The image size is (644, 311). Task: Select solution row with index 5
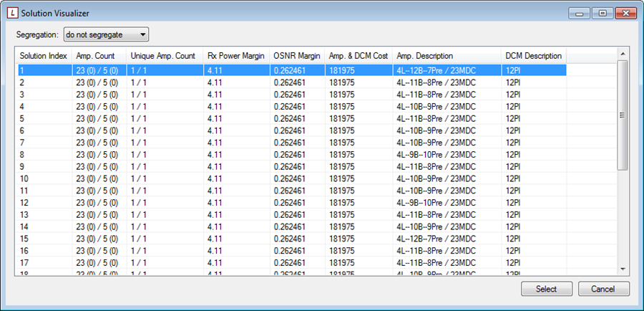click(x=291, y=118)
